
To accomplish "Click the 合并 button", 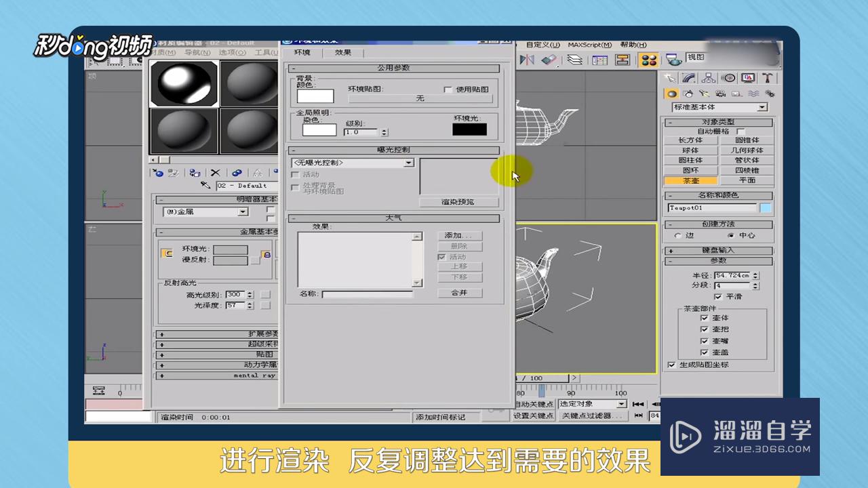I will (x=459, y=293).
